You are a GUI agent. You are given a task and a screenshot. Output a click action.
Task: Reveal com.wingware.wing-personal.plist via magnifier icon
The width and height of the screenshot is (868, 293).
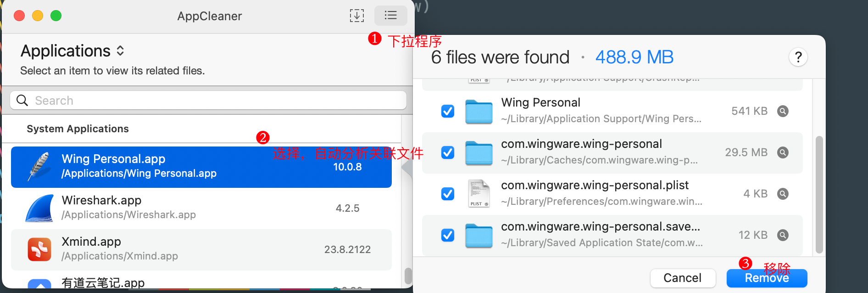pyautogui.click(x=783, y=194)
